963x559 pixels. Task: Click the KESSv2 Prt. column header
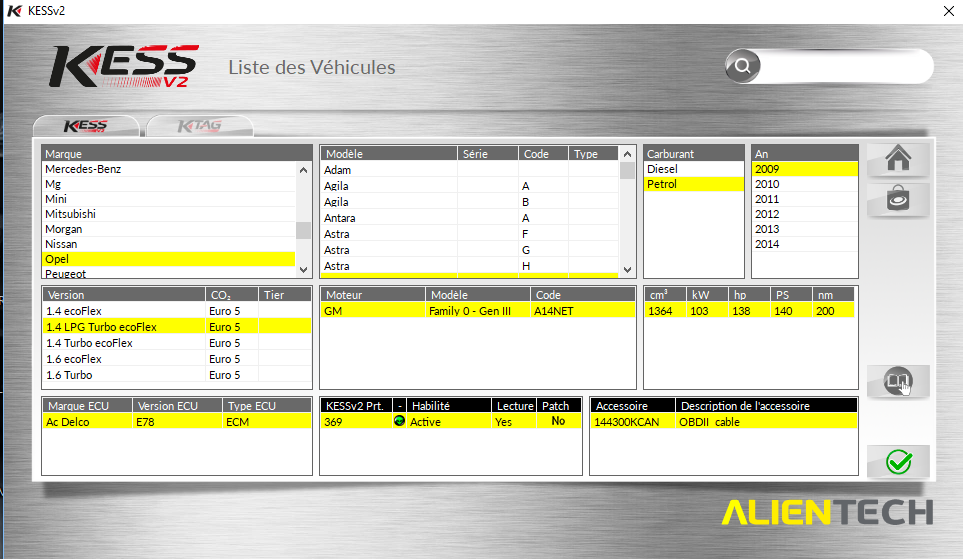pos(357,405)
